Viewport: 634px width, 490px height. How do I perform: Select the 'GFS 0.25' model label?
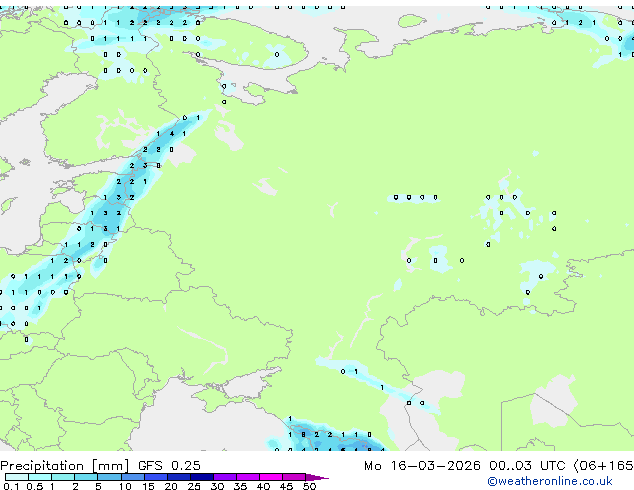coord(169,466)
